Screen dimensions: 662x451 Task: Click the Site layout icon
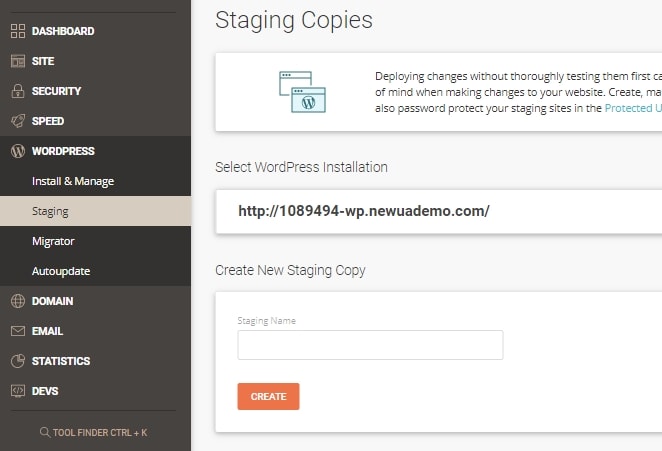[18, 61]
